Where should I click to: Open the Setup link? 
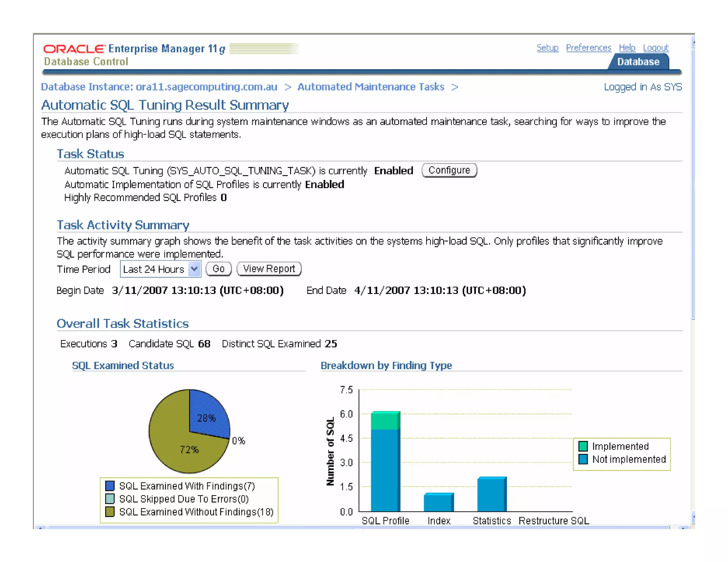pos(547,48)
